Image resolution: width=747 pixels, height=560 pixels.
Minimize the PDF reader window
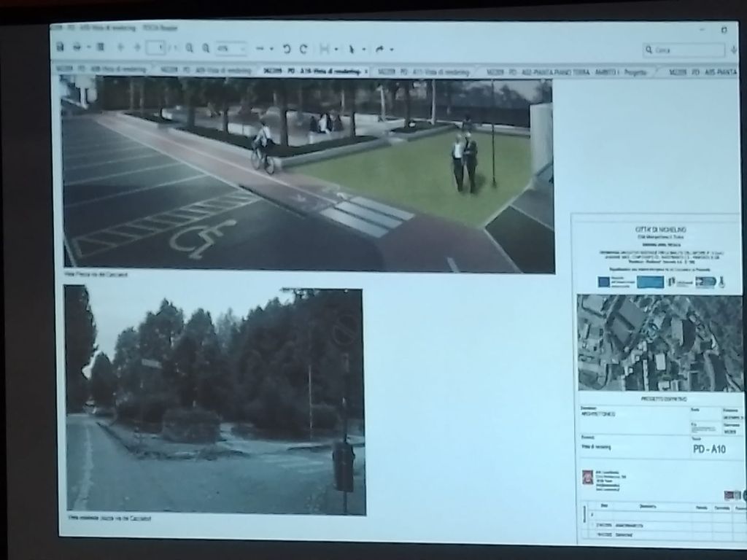pos(702,29)
